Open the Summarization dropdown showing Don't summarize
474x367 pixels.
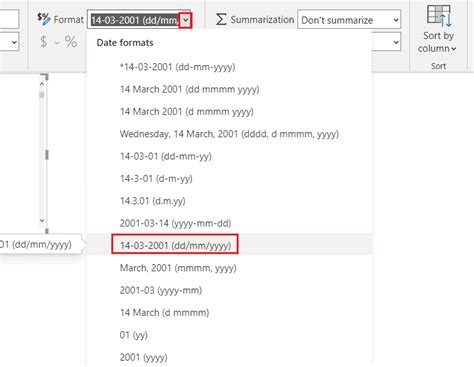point(349,20)
